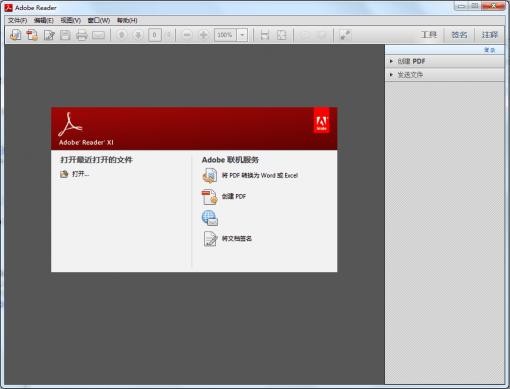Click the folder icon beside 打开...

64,174
